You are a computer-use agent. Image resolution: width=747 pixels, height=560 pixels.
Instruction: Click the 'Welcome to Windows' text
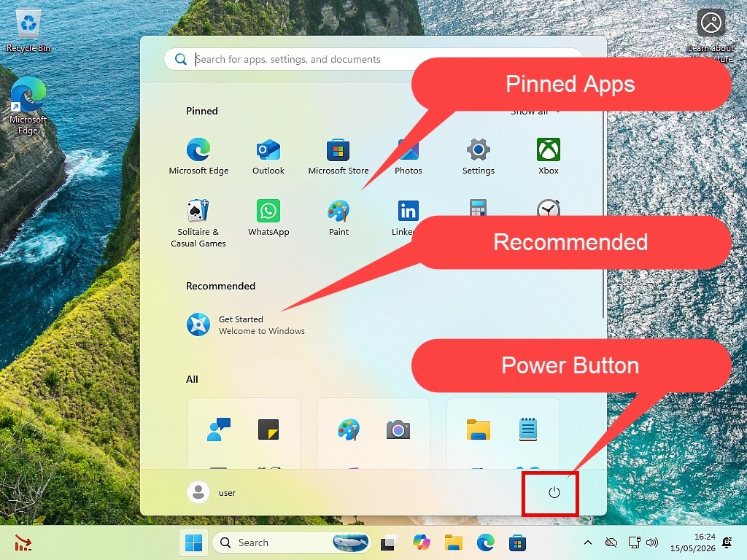point(262,331)
